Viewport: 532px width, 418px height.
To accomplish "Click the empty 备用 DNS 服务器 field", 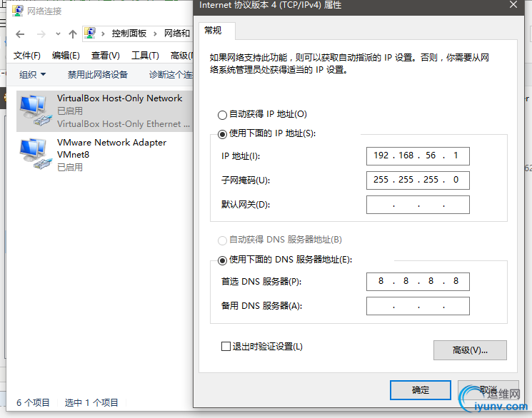I will point(418,306).
